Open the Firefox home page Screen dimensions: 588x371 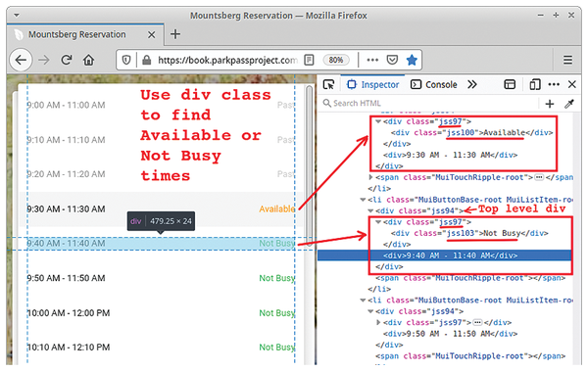coord(89,60)
